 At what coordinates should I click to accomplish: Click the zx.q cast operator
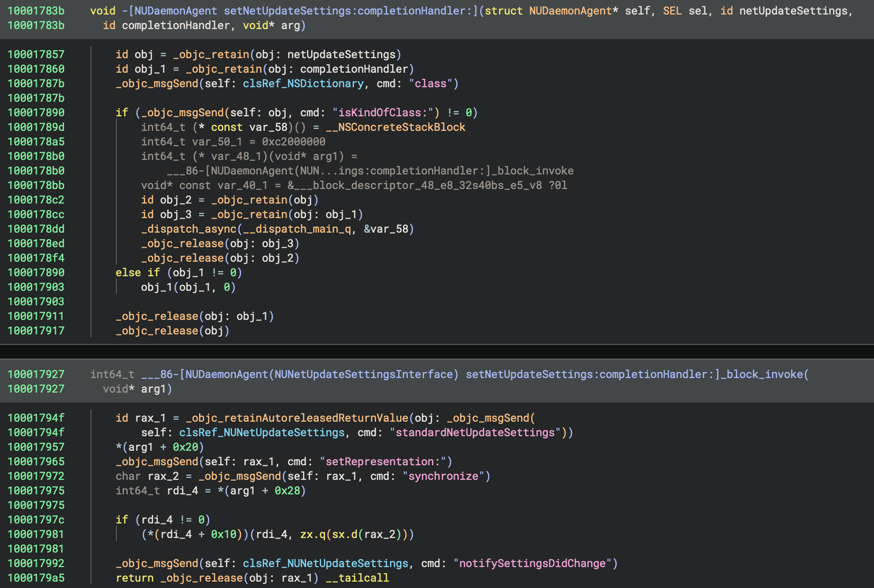click(313, 534)
